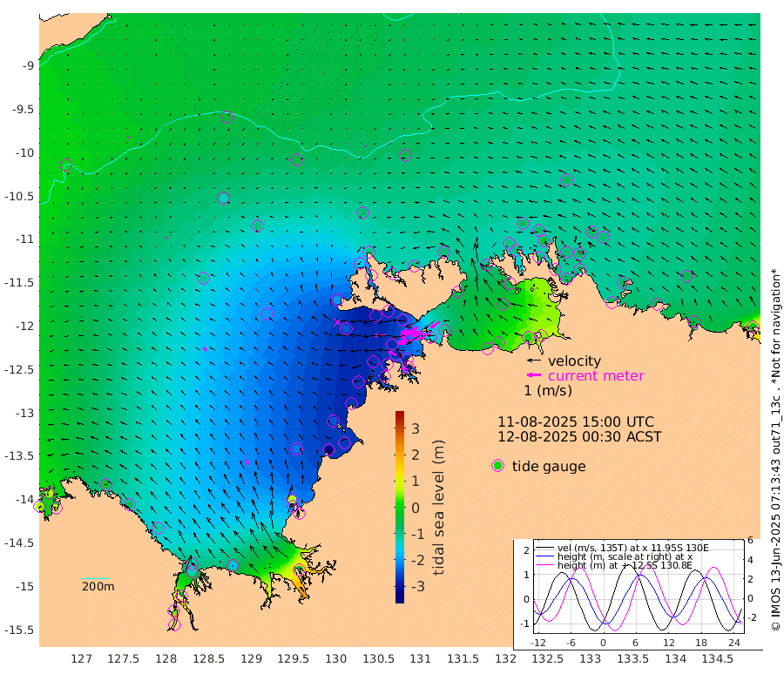Click the longitude axis label '129.5'
This screenshot has width=784, height=674.
pyautogui.click(x=294, y=658)
